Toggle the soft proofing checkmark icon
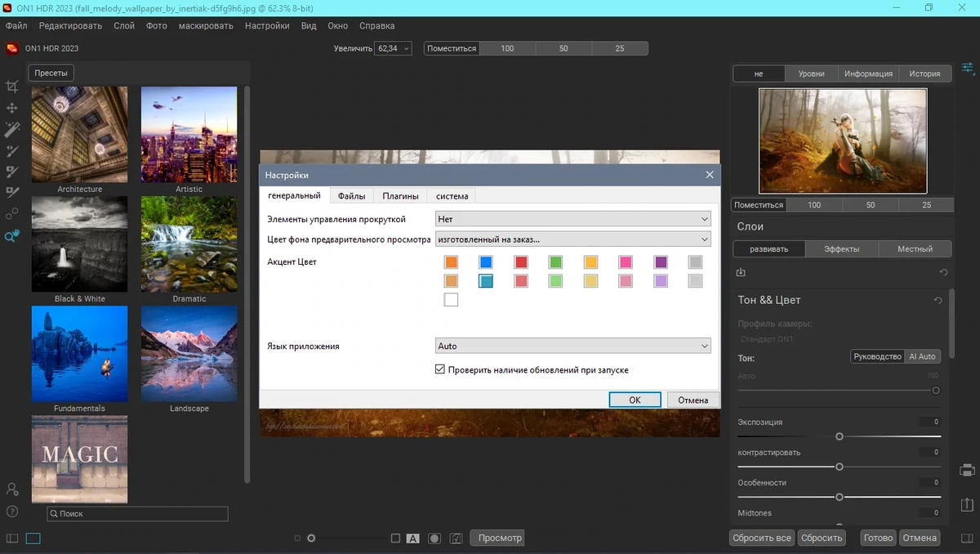980x554 pixels. pyautogui.click(x=457, y=538)
